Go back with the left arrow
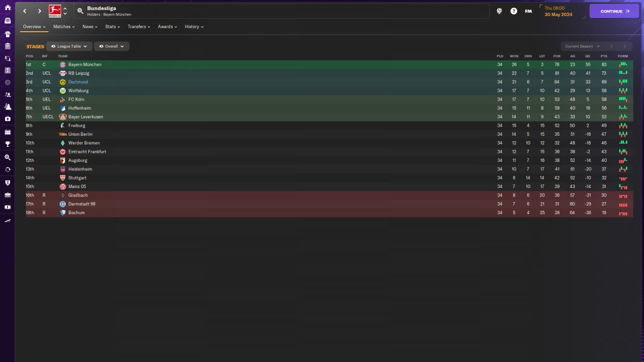 point(25,11)
